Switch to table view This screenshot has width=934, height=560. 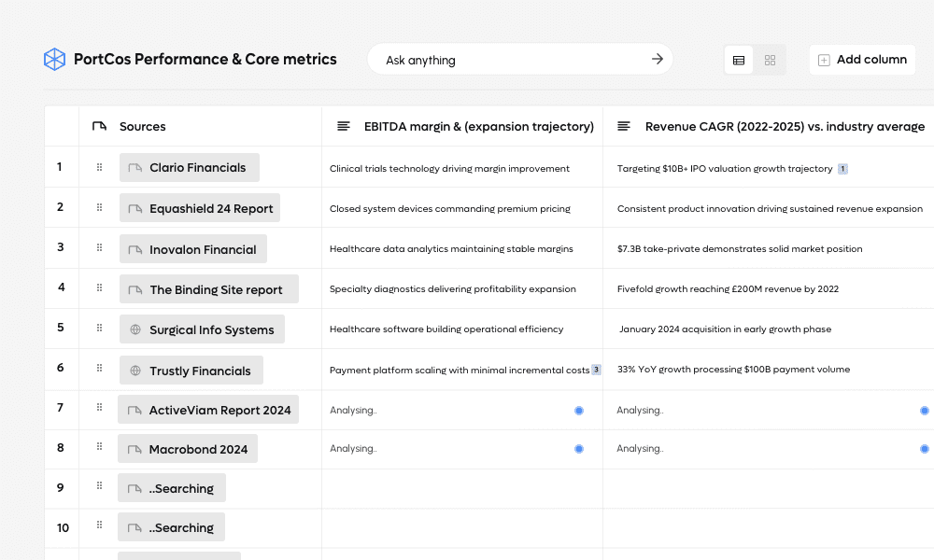(x=739, y=60)
